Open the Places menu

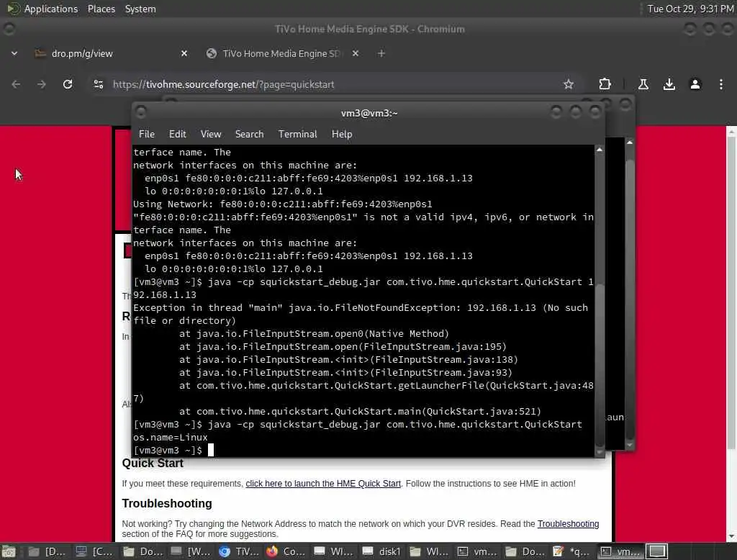point(101,9)
